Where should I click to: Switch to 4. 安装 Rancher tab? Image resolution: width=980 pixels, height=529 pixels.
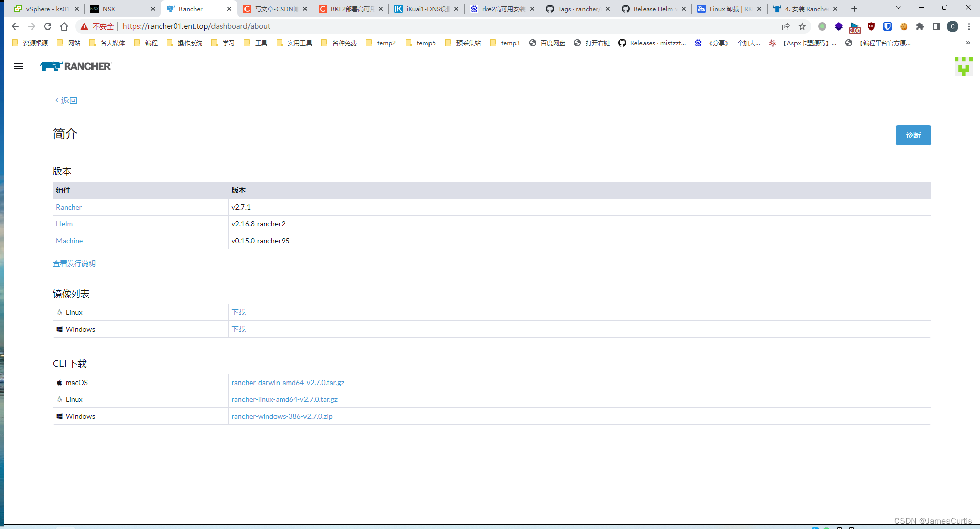805,9
